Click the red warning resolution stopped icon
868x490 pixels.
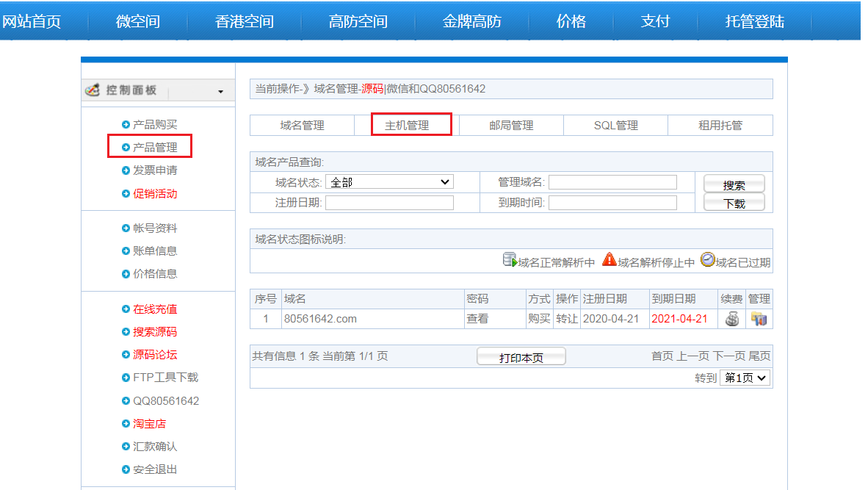[609, 260]
